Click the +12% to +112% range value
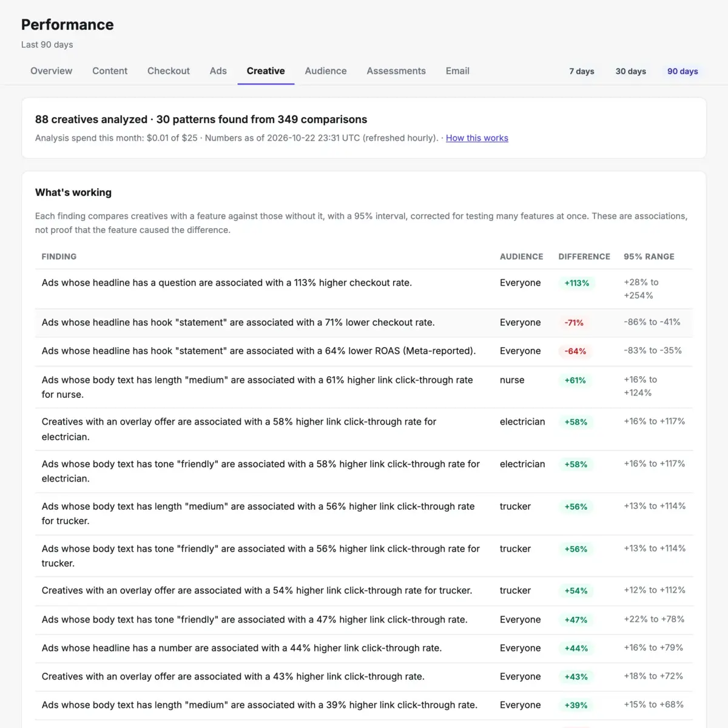The image size is (728, 728). tap(655, 590)
